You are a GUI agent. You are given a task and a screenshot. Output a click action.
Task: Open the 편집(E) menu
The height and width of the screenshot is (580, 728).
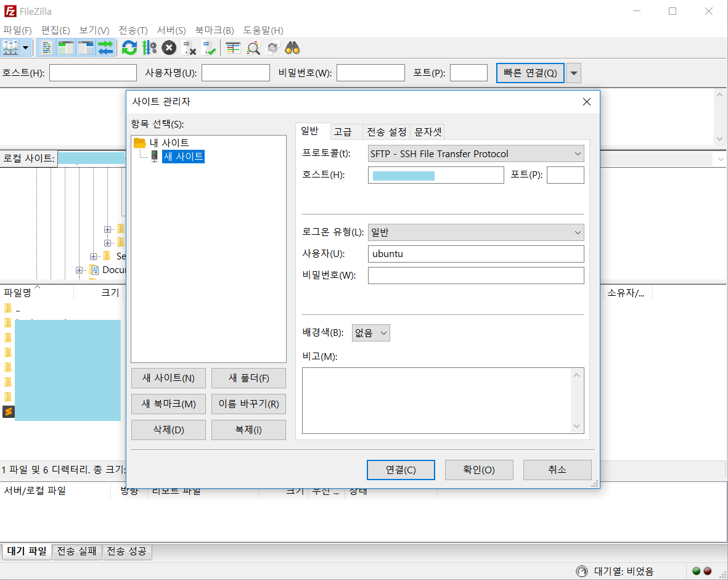[x=55, y=30]
